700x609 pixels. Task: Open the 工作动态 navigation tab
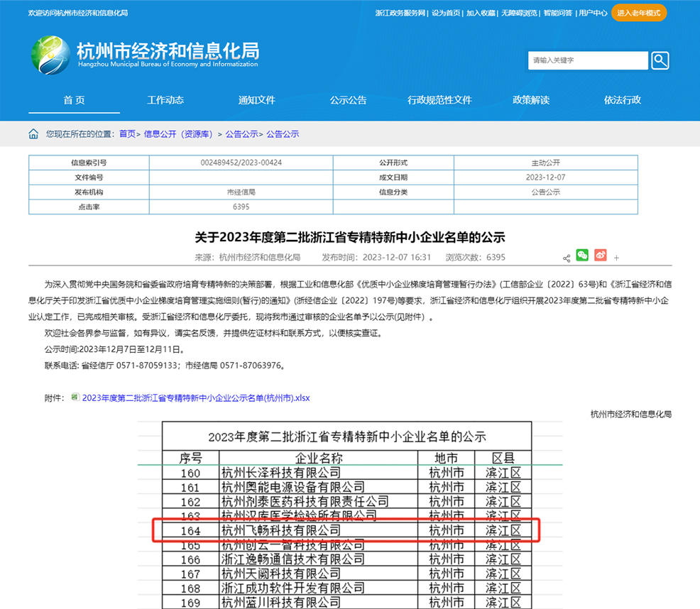[165, 100]
